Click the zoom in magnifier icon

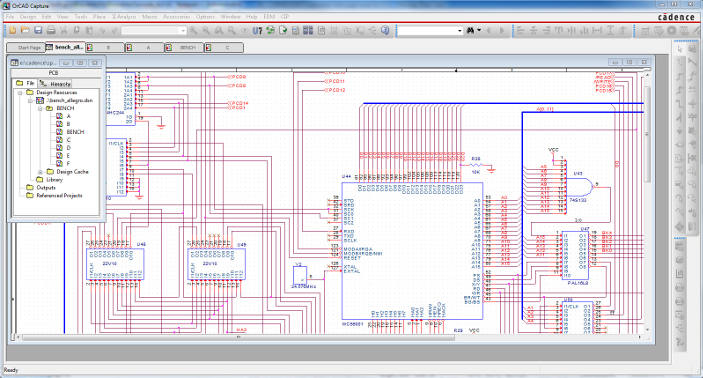tap(193, 30)
